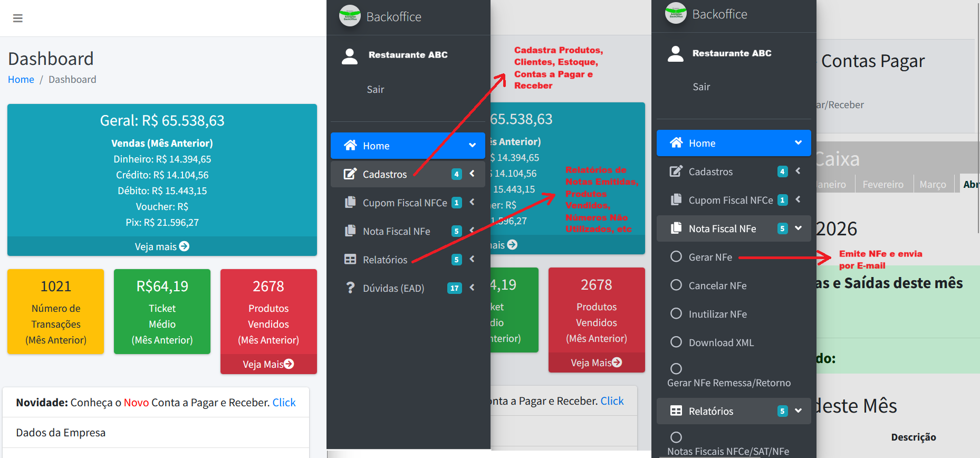Screen dimensions: 980x458
Task: Click the hamburger menu icon above Dashboard
Action: (17, 18)
